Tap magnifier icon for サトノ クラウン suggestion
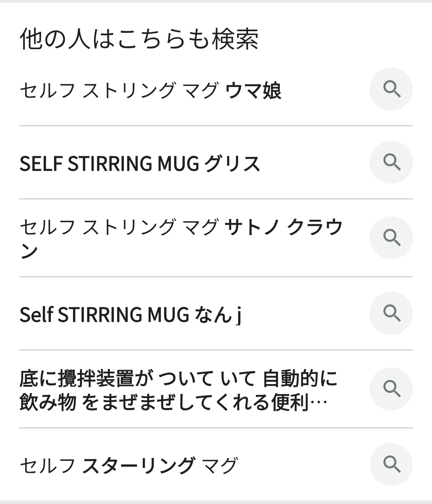The image size is (432, 504). tap(391, 238)
